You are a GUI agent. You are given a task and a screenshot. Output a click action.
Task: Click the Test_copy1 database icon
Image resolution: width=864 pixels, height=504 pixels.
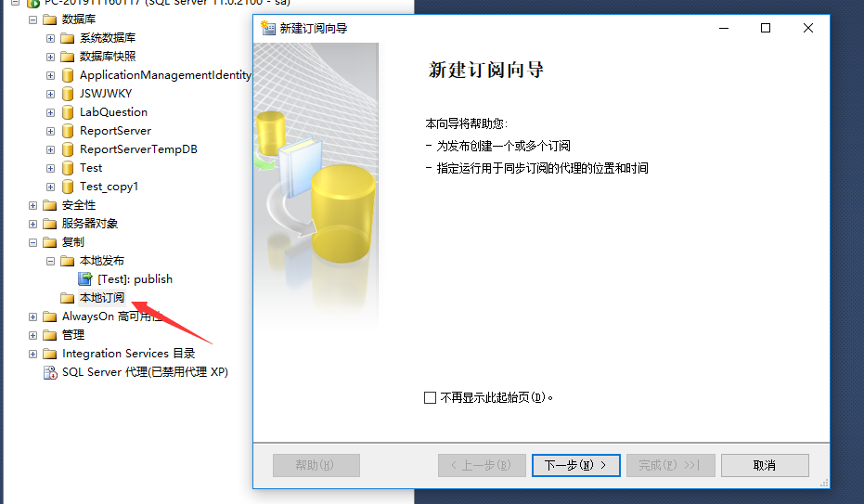coord(68,187)
